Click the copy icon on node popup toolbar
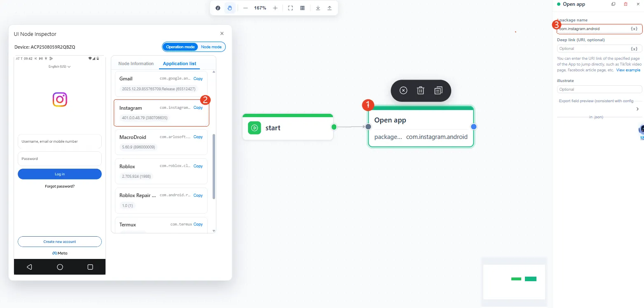Image resolution: width=644 pixels, height=308 pixels. (x=438, y=91)
